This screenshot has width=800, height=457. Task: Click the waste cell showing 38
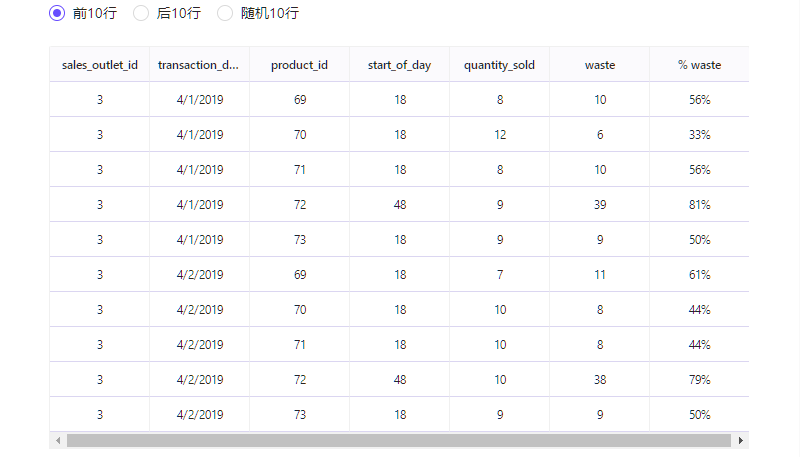[x=599, y=379]
